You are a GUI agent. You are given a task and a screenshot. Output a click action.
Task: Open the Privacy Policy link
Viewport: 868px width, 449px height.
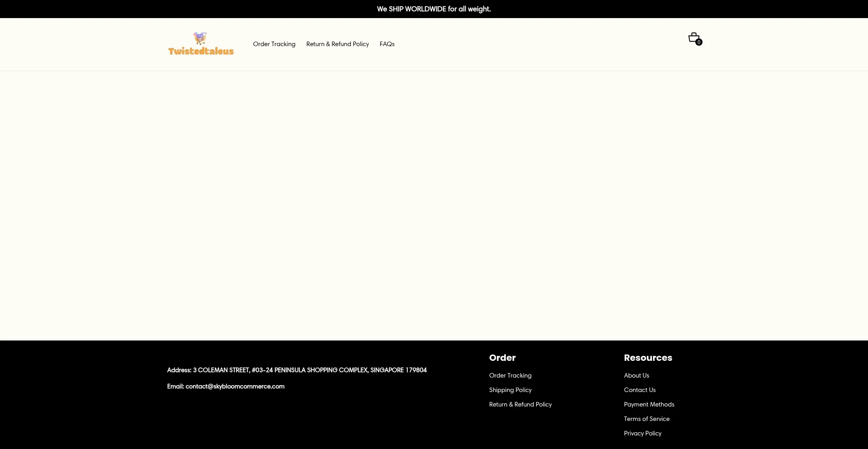[642, 433]
